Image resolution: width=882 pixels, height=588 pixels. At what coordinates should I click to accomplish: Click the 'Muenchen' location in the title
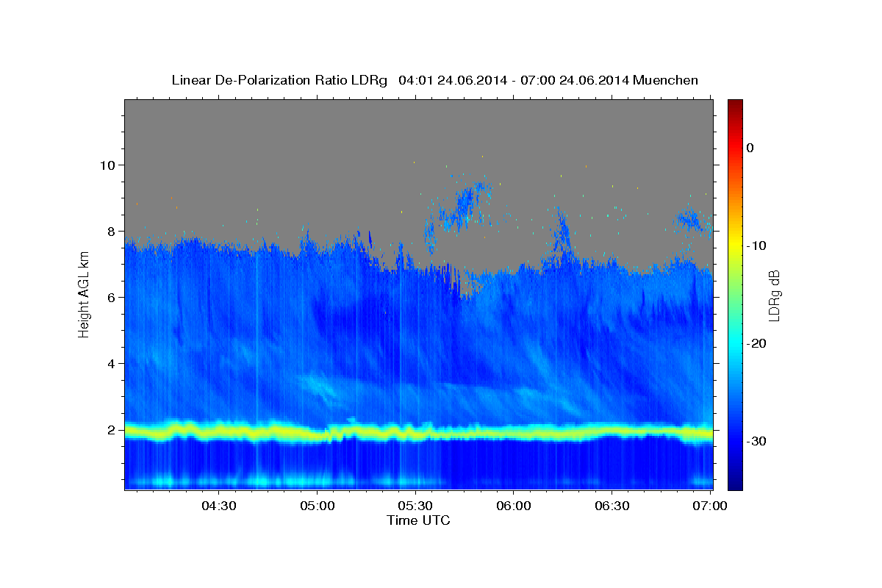(x=666, y=80)
